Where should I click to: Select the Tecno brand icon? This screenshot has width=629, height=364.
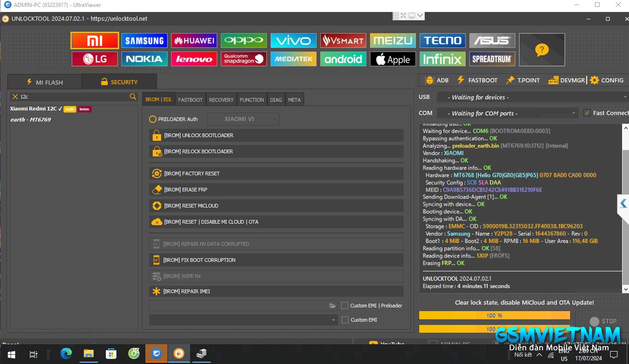coord(443,40)
